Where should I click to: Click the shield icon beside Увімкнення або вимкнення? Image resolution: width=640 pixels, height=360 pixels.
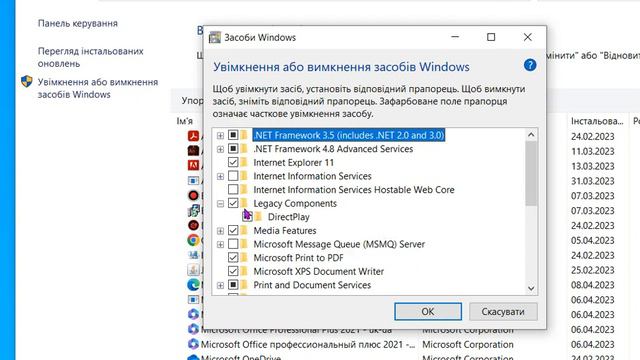point(27,82)
